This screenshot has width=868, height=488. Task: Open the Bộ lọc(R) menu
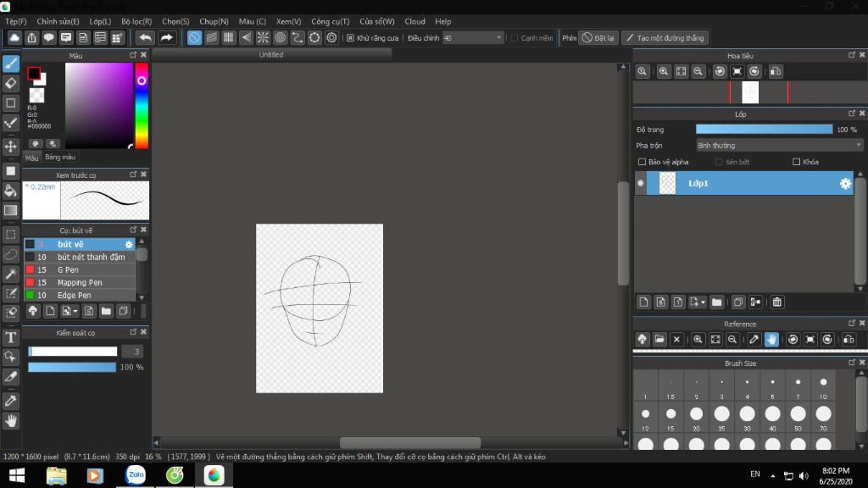[x=136, y=21]
